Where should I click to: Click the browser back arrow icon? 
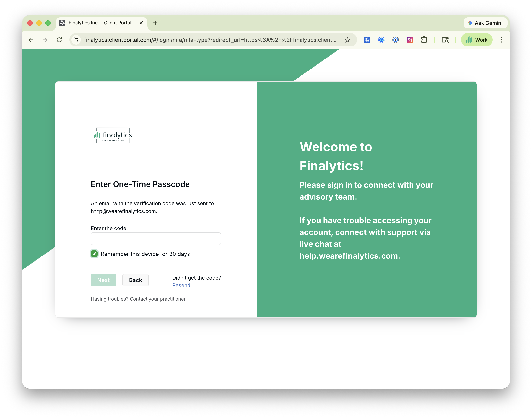(x=31, y=40)
